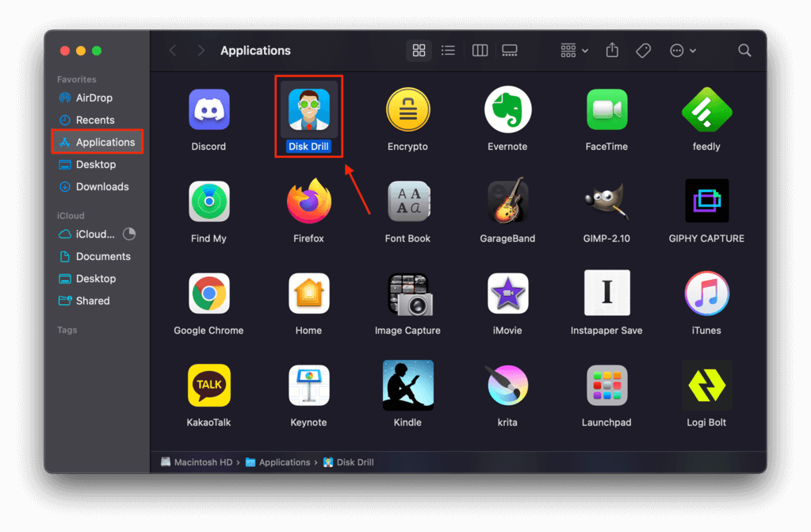Switch to gallery view
Screen dimensions: 811x532
pyautogui.click(x=510, y=50)
